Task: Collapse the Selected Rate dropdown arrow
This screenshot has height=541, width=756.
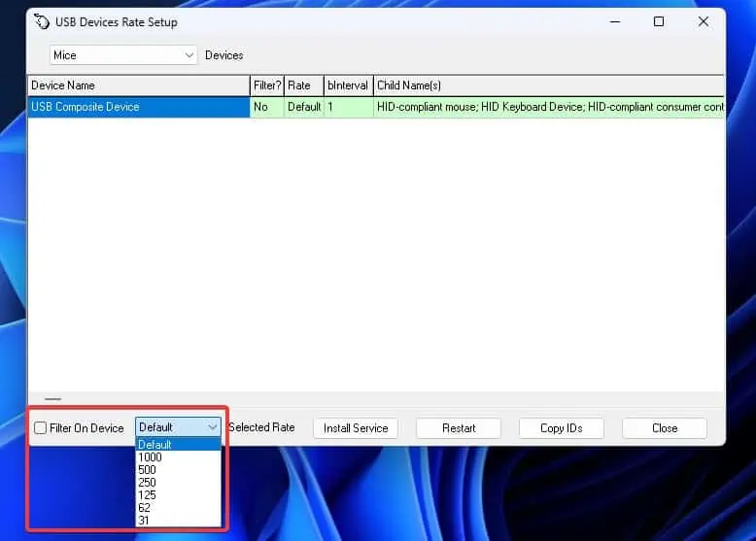Action: (212, 427)
